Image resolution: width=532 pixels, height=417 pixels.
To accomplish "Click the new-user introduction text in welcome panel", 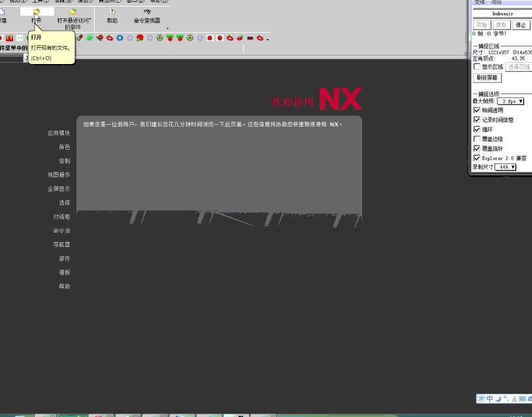I will (x=212, y=125).
